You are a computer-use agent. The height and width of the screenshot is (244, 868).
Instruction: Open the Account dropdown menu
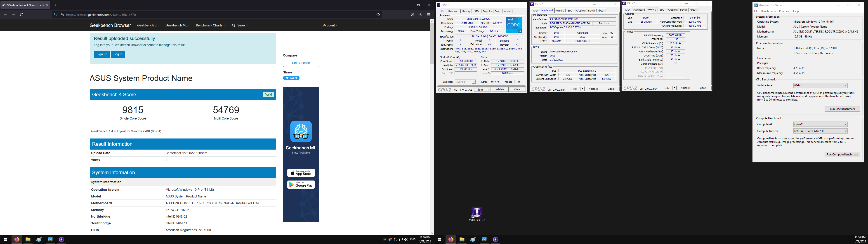click(330, 25)
